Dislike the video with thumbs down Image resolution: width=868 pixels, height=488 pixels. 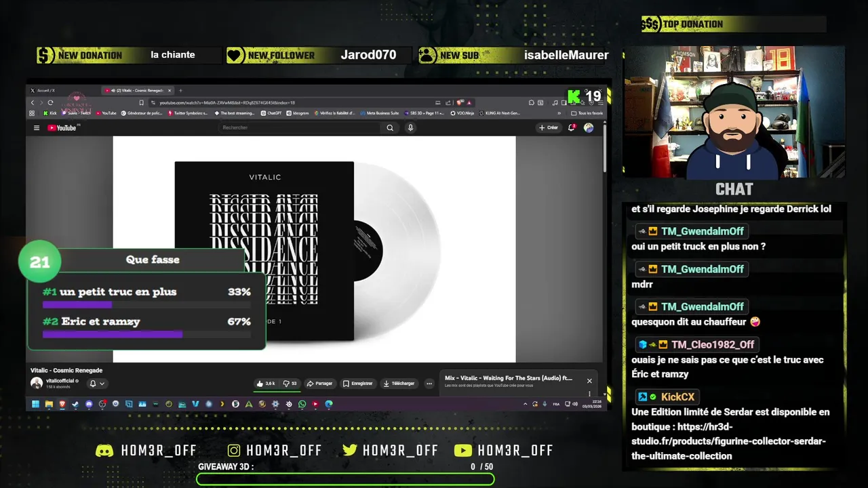290,384
